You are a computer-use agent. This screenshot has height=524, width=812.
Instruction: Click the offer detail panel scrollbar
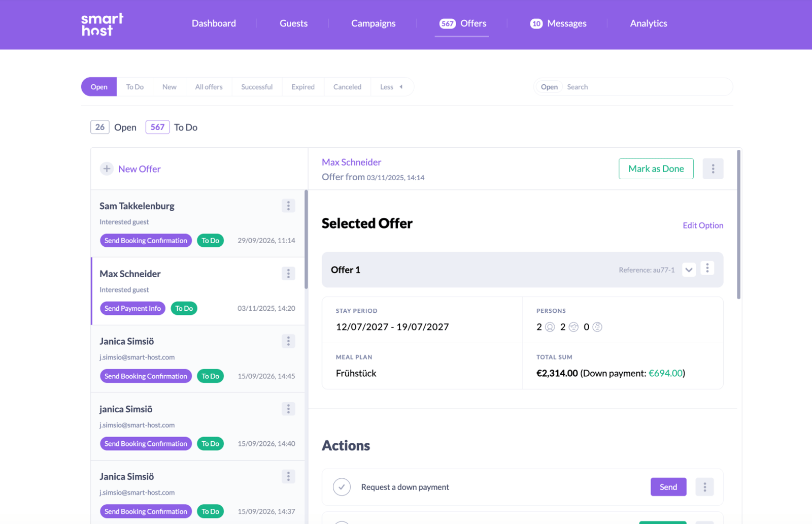point(738,224)
